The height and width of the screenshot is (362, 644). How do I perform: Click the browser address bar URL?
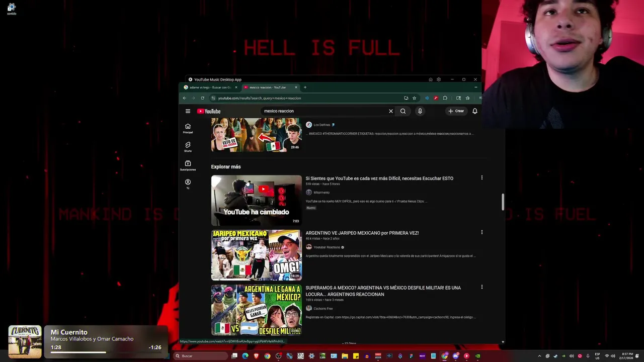(259, 98)
